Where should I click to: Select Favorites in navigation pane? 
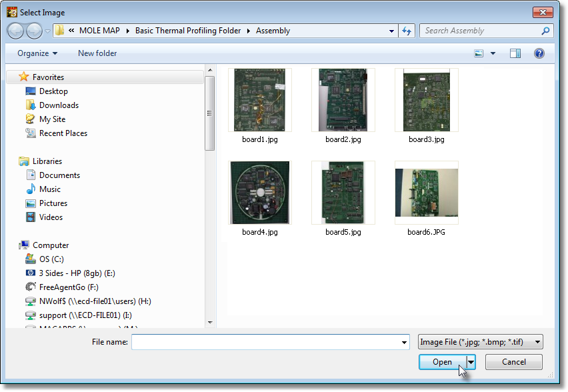click(x=105, y=77)
